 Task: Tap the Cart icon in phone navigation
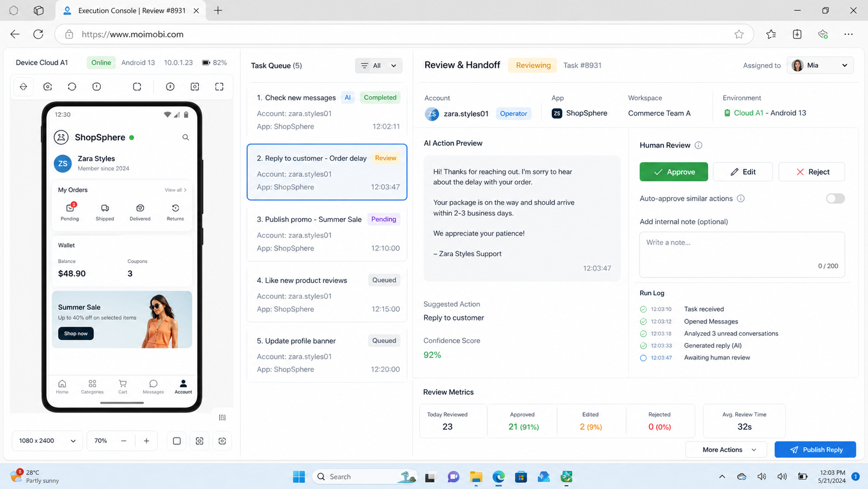[123, 387]
